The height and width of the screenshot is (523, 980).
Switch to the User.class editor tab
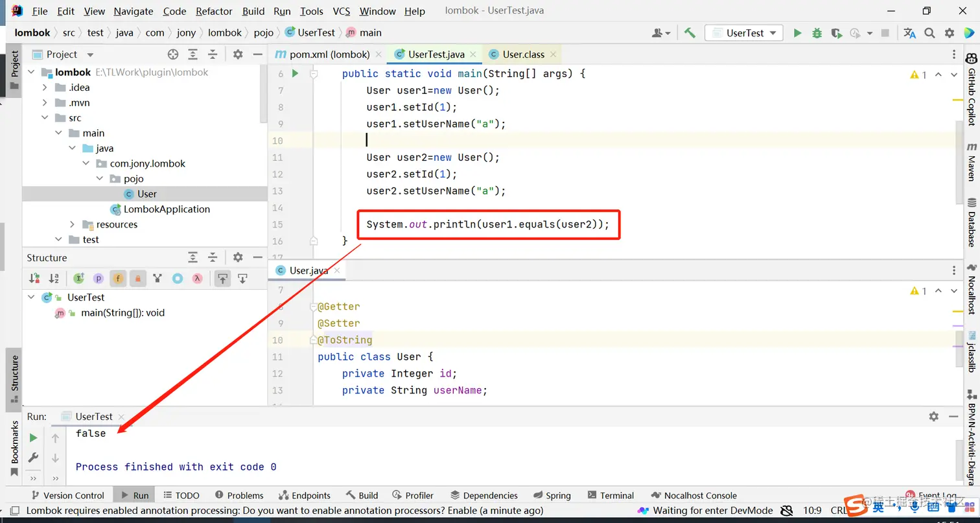(x=522, y=54)
